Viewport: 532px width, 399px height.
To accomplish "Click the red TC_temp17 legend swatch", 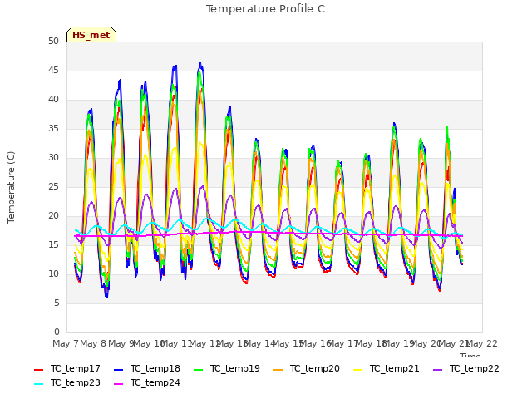I will click(x=39, y=369).
